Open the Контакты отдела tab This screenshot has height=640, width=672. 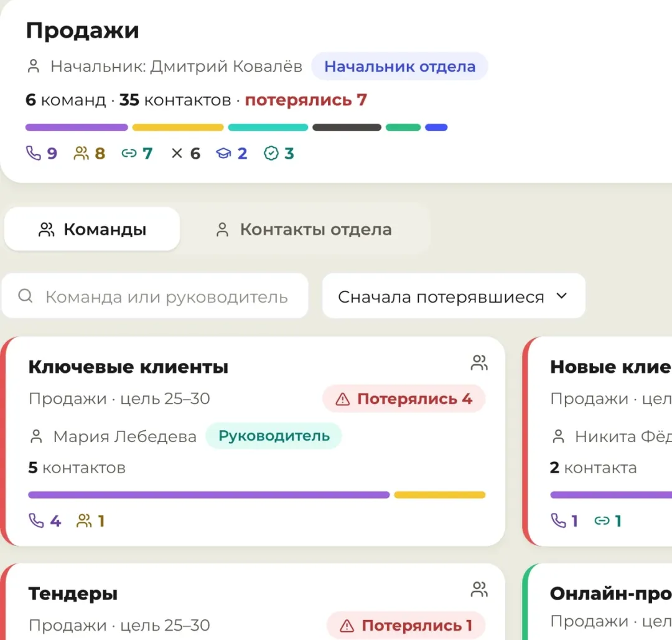pos(304,229)
